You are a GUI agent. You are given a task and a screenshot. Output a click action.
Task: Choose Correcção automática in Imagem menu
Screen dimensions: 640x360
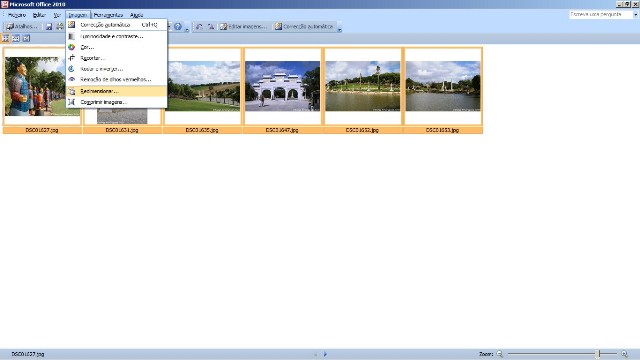(117, 25)
